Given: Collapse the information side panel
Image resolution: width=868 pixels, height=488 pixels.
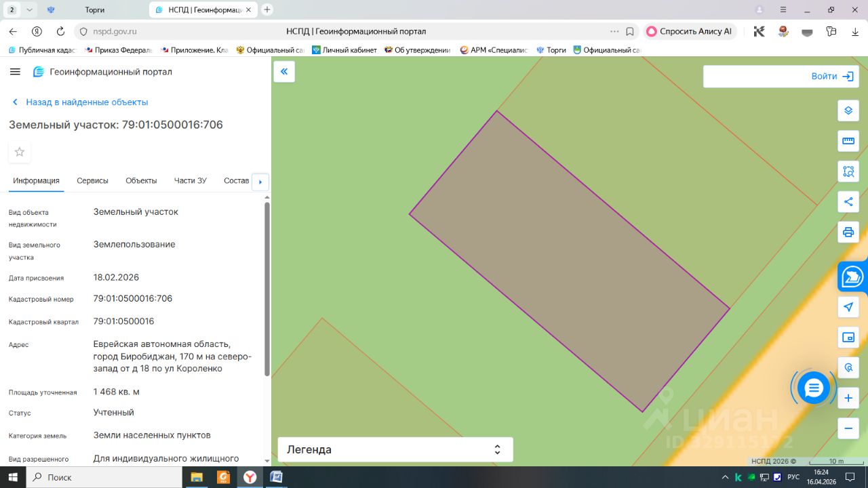Looking at the screenshot, I should click(284, 71).
